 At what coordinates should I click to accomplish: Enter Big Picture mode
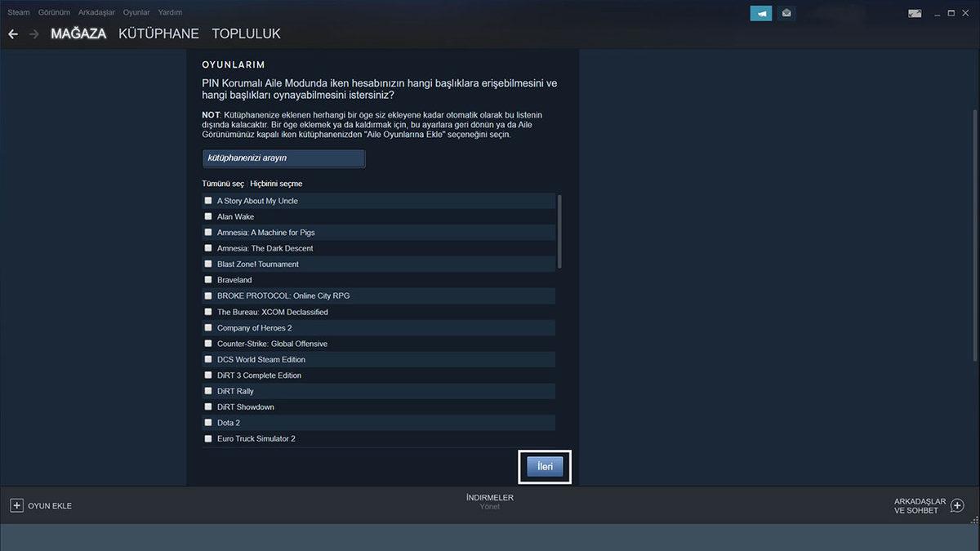coord(915,12)
